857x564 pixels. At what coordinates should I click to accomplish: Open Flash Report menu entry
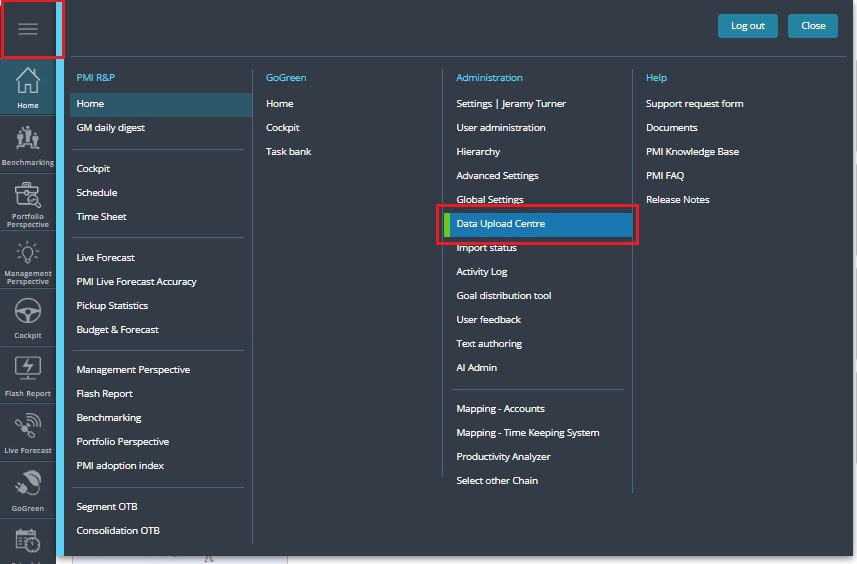click(104, 394)
